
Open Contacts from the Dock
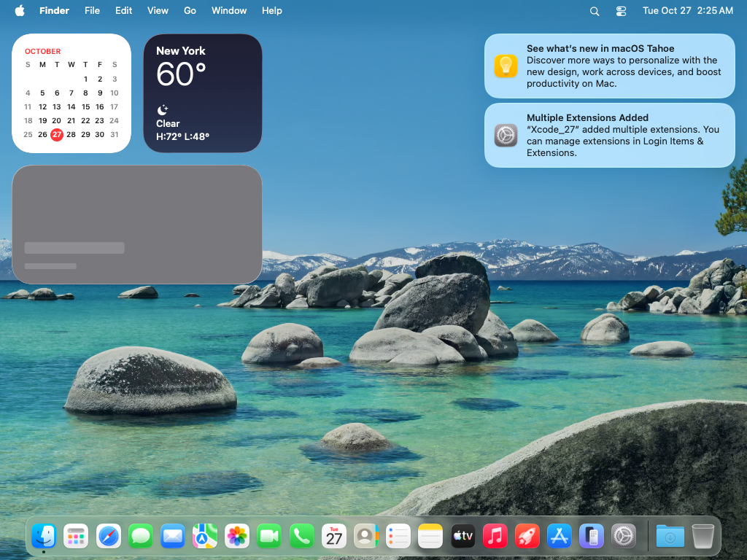(x=366, y=536)
